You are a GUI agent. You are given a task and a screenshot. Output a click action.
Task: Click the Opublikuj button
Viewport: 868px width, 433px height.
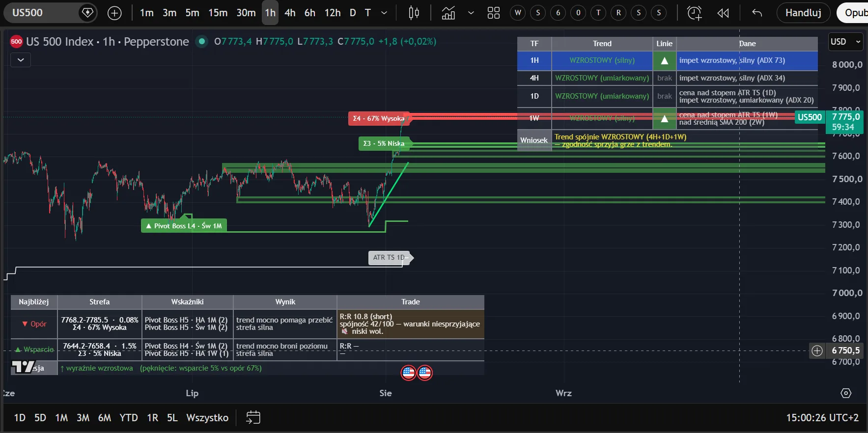[853, 13]
